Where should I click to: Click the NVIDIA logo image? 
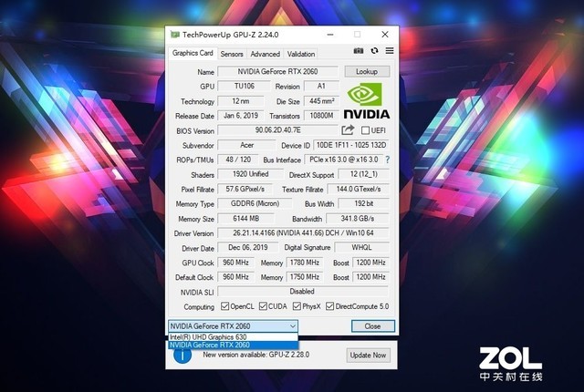point(367,101)
